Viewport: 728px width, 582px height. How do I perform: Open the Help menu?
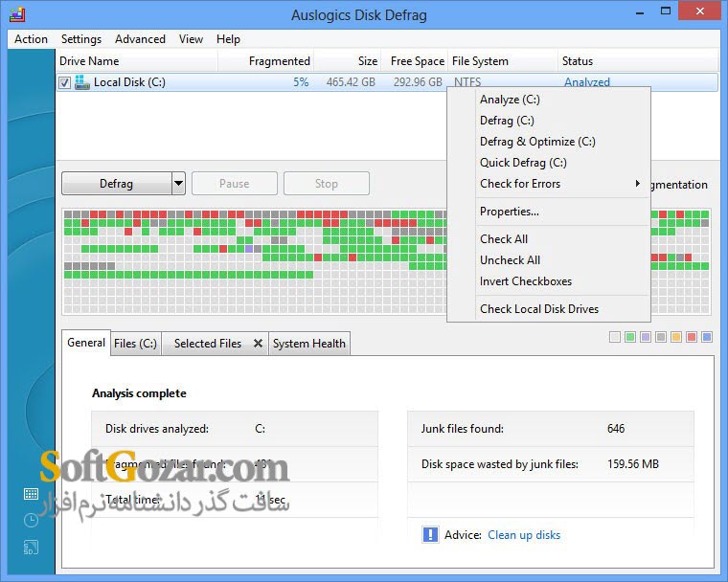click(x=228, y=39)
